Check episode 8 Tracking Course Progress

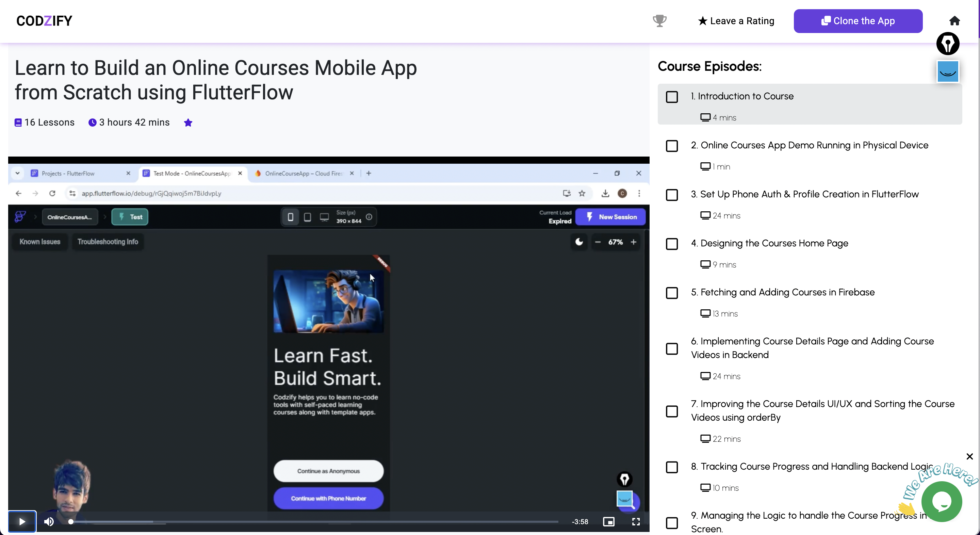pyautogui.click(x=671, y=467)
